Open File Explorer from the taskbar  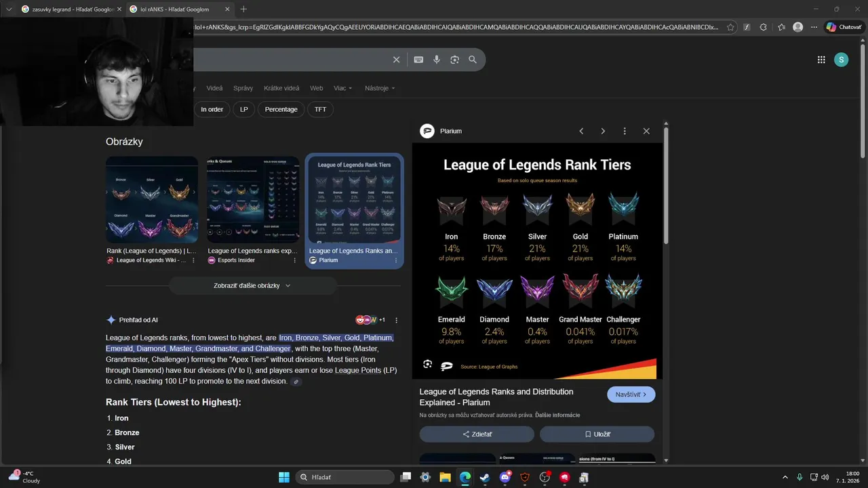[x=445, y=477]
